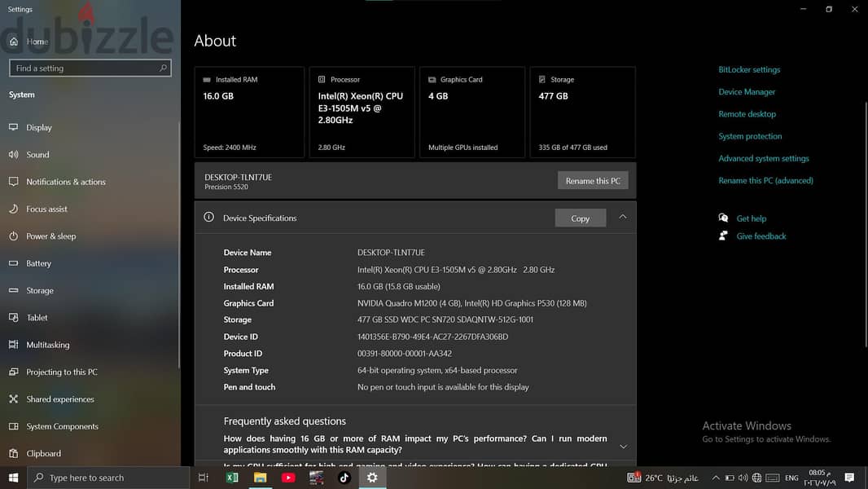The width and height of the screenshot is (868, 489).
Task: Click the Clipboard sidebar icon
Action: tap(13, 453)
